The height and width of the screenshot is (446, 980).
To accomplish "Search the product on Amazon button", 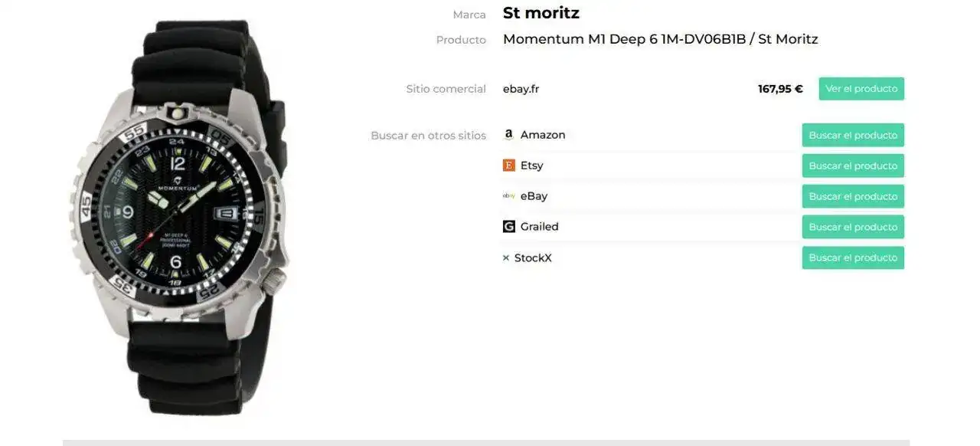I will (x=853, y=135).
